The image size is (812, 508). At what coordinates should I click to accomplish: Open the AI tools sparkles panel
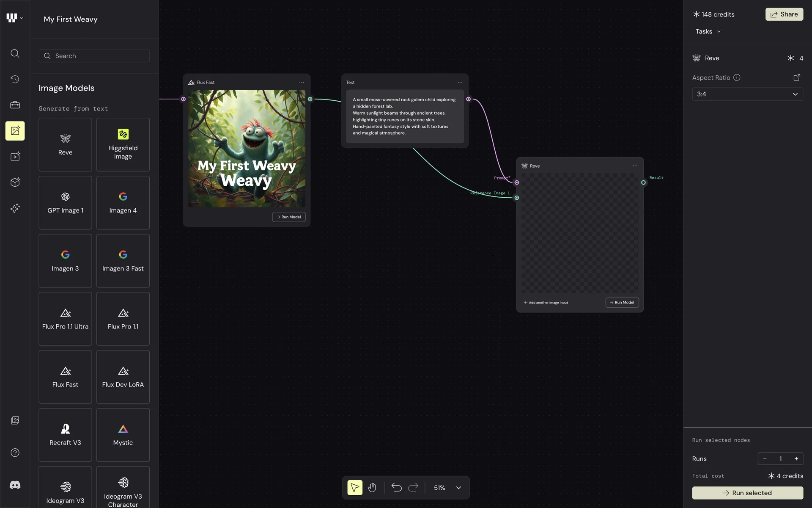[x=15, y=208]
